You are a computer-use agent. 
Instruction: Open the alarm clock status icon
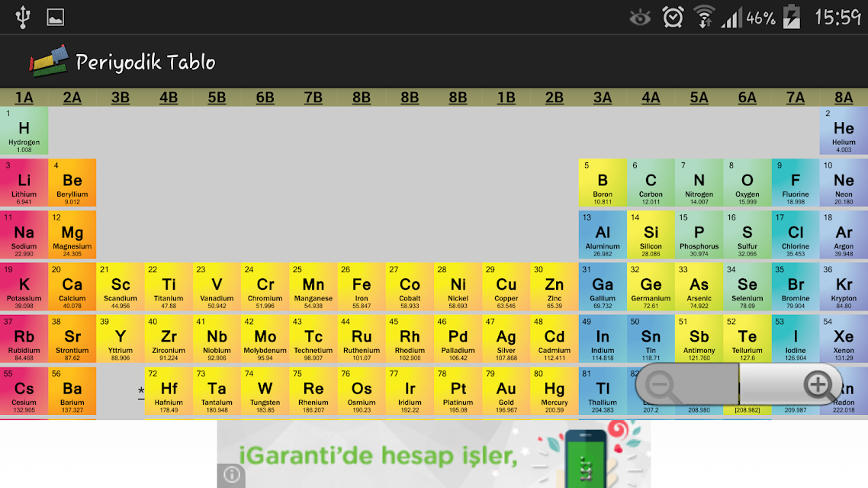[x=673, y=17]
